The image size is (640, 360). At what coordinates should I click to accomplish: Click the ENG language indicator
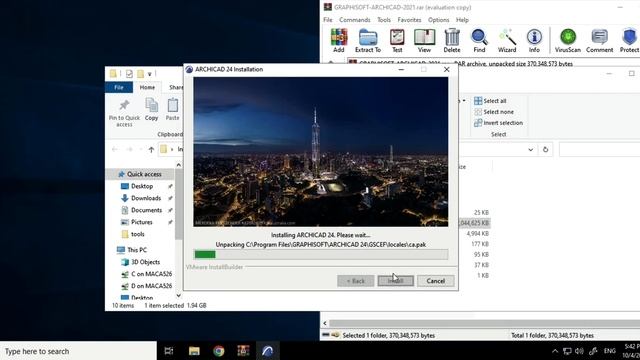click(x=609, y=351)
